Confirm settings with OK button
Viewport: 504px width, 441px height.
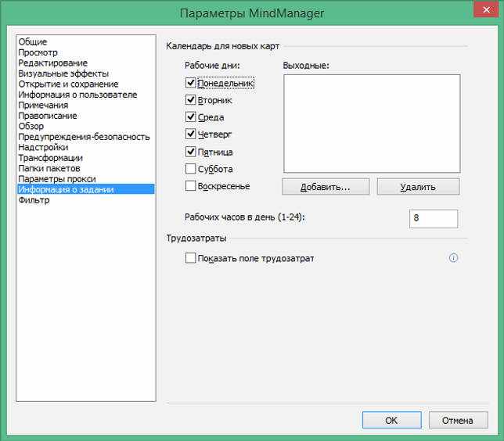(391, 420)
